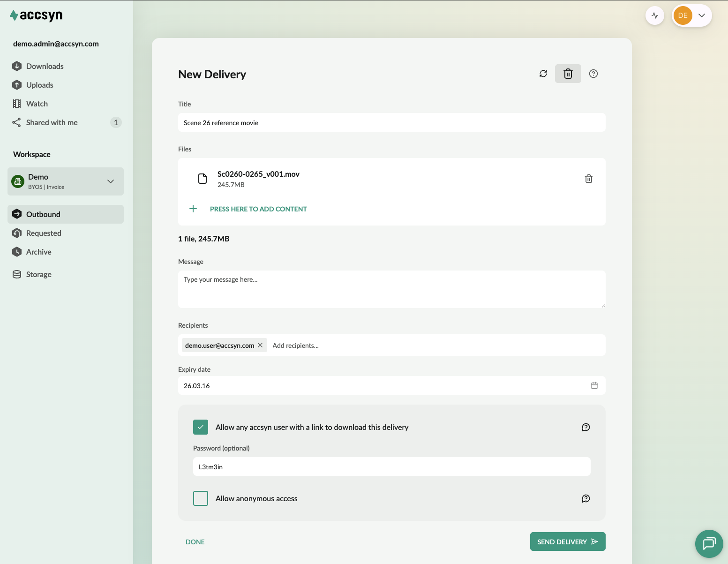Click the Done link
The width and height of the screenshot is (728, 564).
click(x=195, y=541)
